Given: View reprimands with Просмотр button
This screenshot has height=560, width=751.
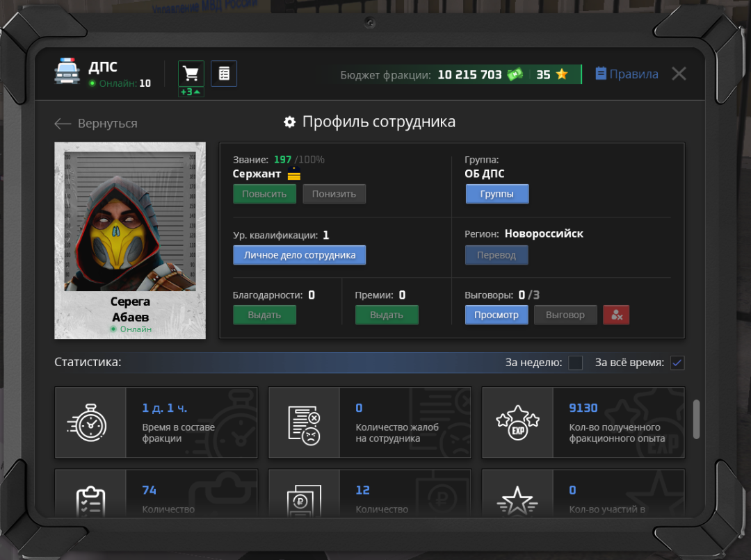Looking at the screenshot, I should pyautogui.click(x=496, y=315).
